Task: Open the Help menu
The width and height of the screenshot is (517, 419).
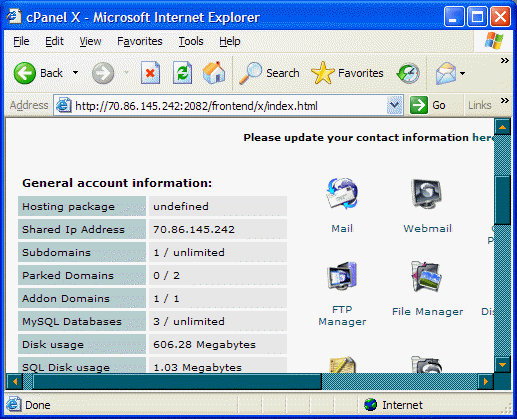Action: tap(230, 41)
